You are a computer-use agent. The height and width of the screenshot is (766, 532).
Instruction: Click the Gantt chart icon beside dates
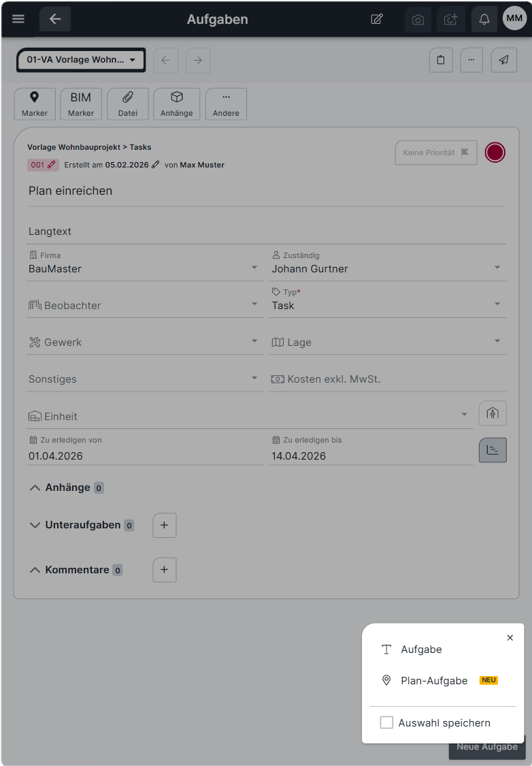point(493,450)
